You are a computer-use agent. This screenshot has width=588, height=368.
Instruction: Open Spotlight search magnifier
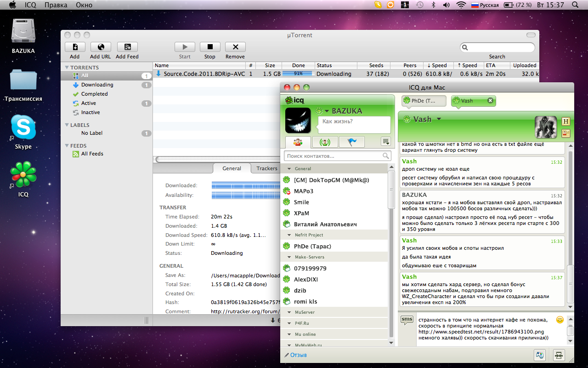click(575, 5)
